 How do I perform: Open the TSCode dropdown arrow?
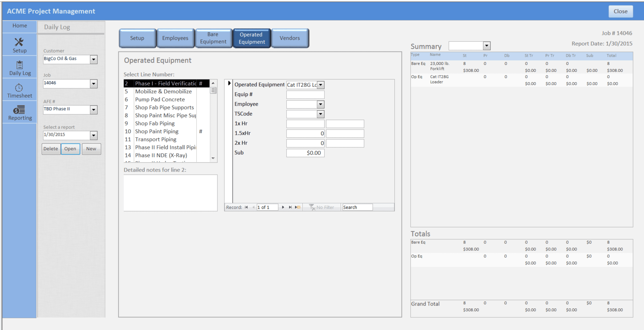click(x=320, y=114)
